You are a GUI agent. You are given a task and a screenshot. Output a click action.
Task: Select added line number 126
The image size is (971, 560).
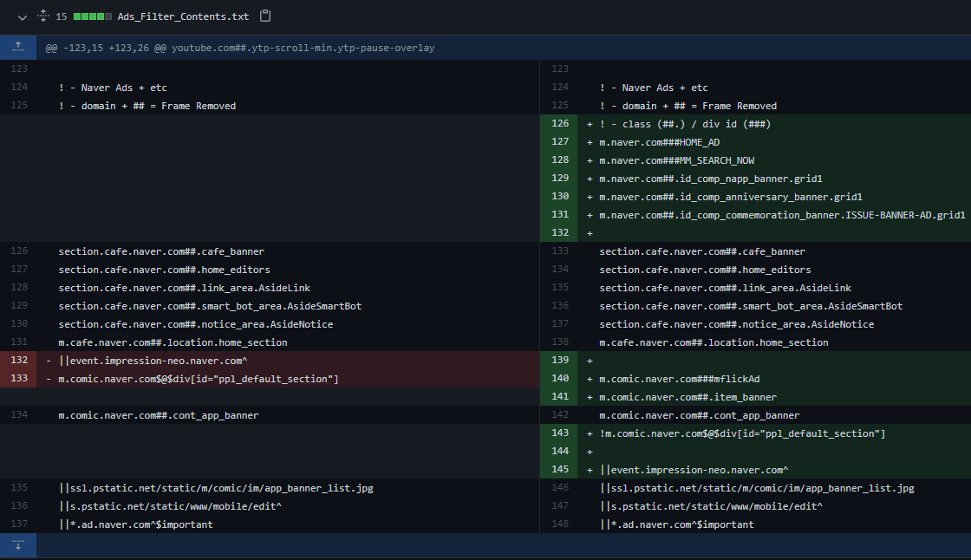tap(560, 123)
